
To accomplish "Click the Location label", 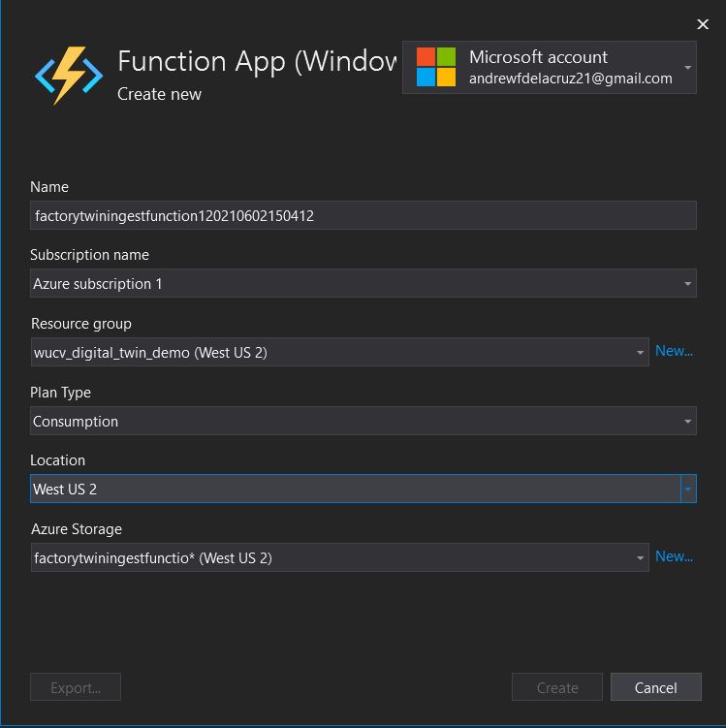I will coord(57,460).
